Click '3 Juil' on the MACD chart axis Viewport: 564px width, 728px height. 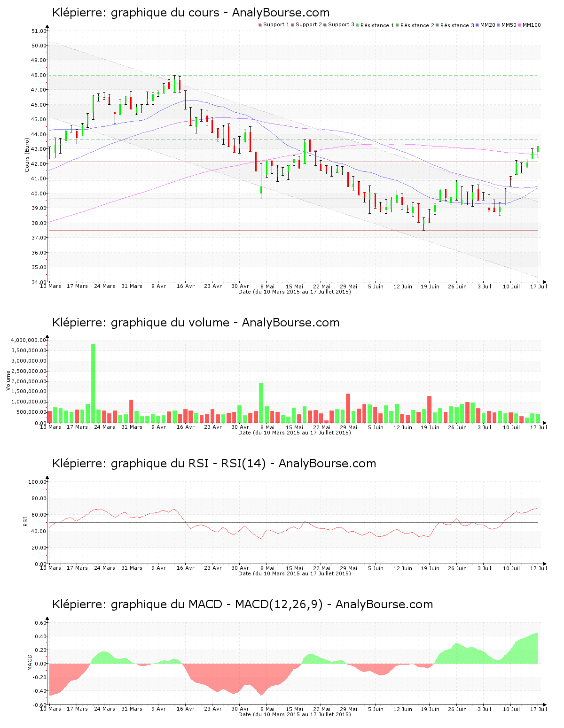tap(484, 709)
